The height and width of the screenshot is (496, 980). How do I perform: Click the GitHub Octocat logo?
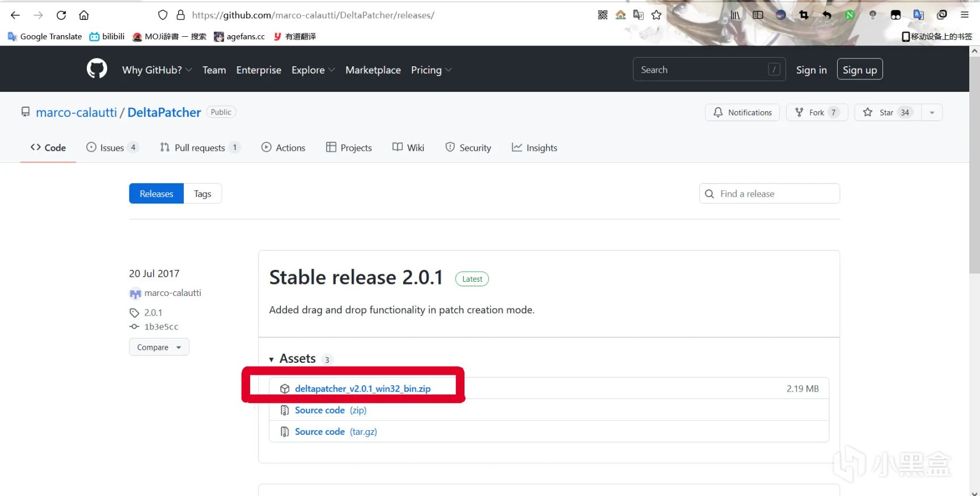(97, 69)
